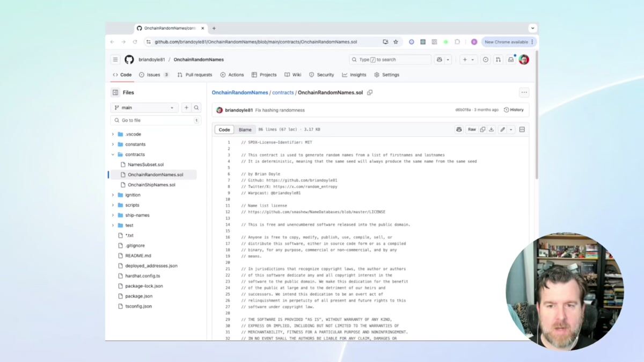Screen dimensions: 644x362
Task: Click the contracts breadcrumb link
Action: [x=283, y=92]
